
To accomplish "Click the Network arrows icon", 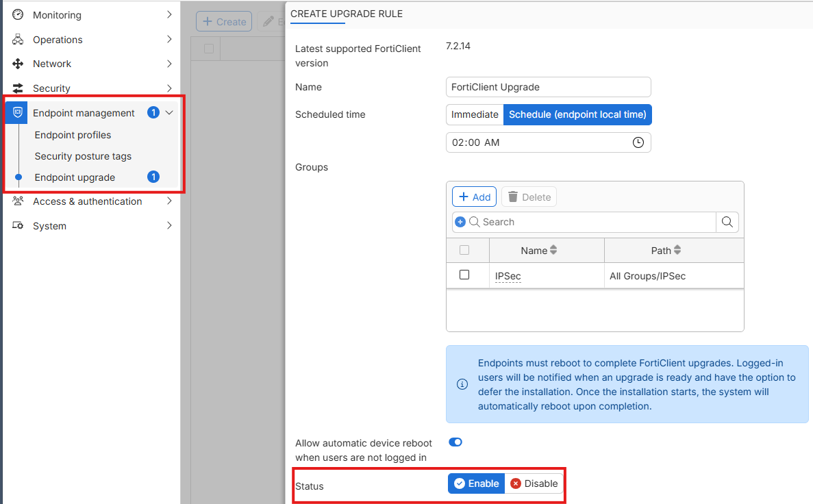I will pyautogui.click(x=18, y=64).
